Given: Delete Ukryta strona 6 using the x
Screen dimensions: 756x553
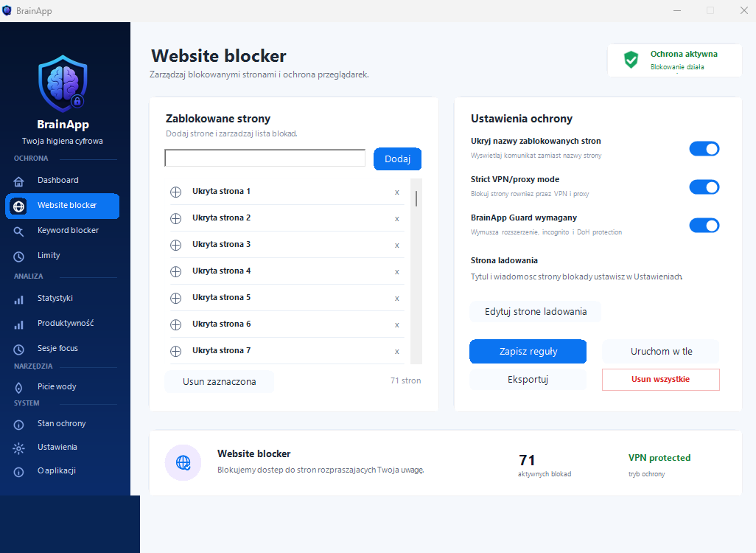Looking at the screenshot, I should [397, 325].
